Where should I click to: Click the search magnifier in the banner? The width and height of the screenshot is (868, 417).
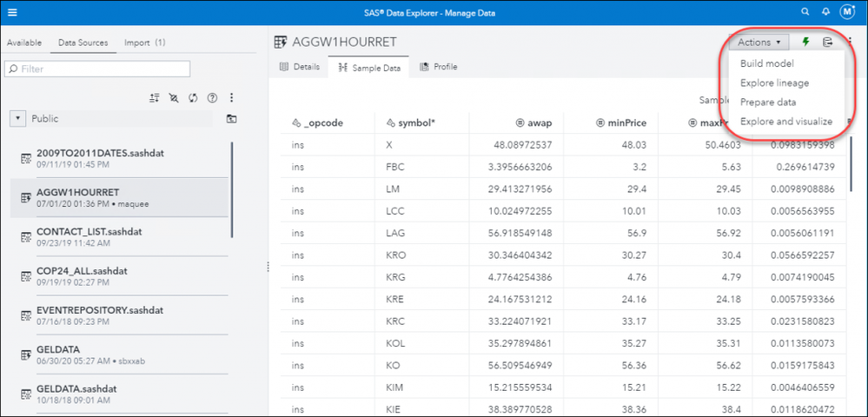pyautogui.click(x=805, y=11)
